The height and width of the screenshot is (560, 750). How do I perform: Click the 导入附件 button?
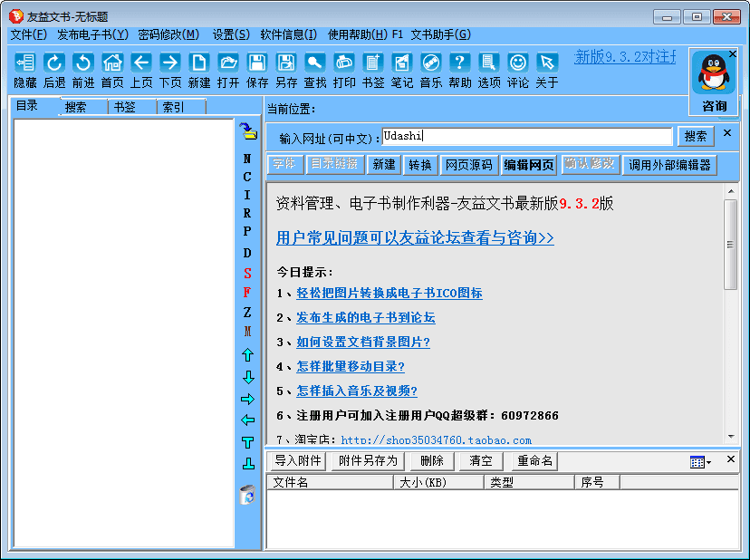pyautogui.click(x=298, y=461)
